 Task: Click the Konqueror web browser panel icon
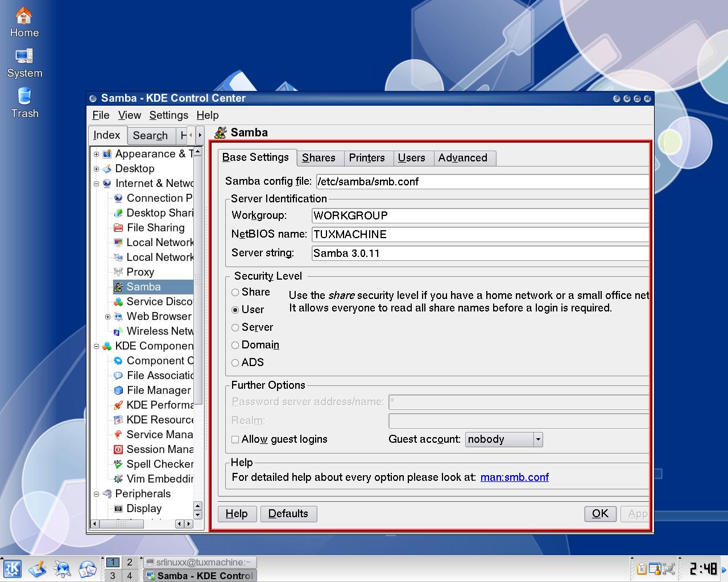(x=62, y=568)
